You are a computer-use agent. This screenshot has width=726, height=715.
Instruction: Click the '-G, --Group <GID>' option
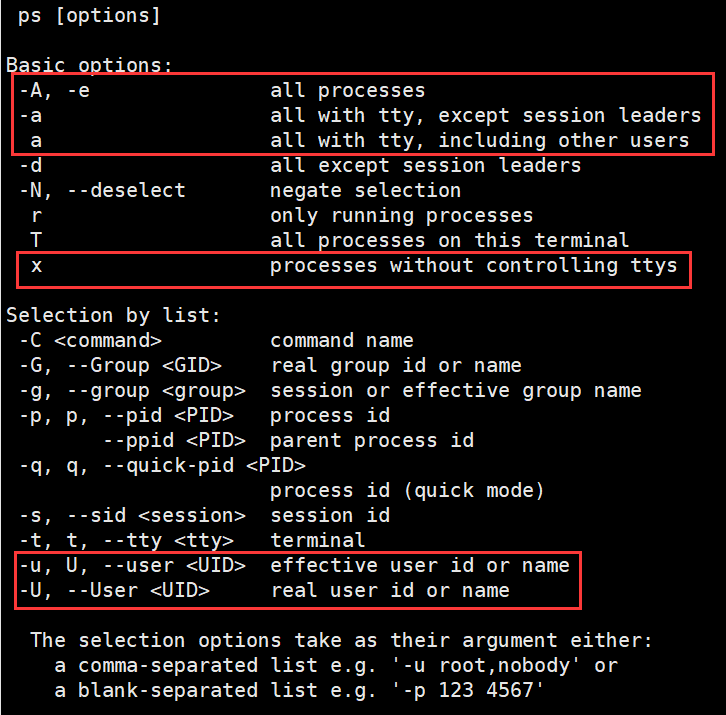coord(120,365)
